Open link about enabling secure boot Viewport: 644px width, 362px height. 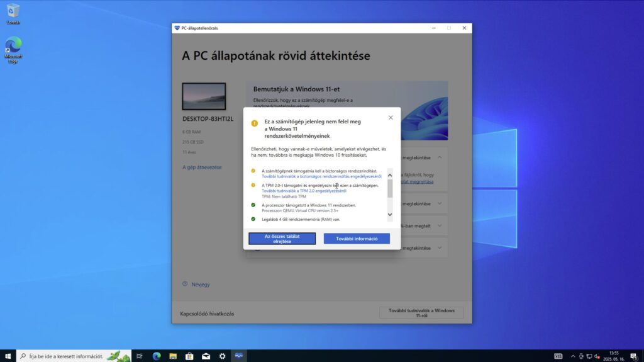[321, 176]
